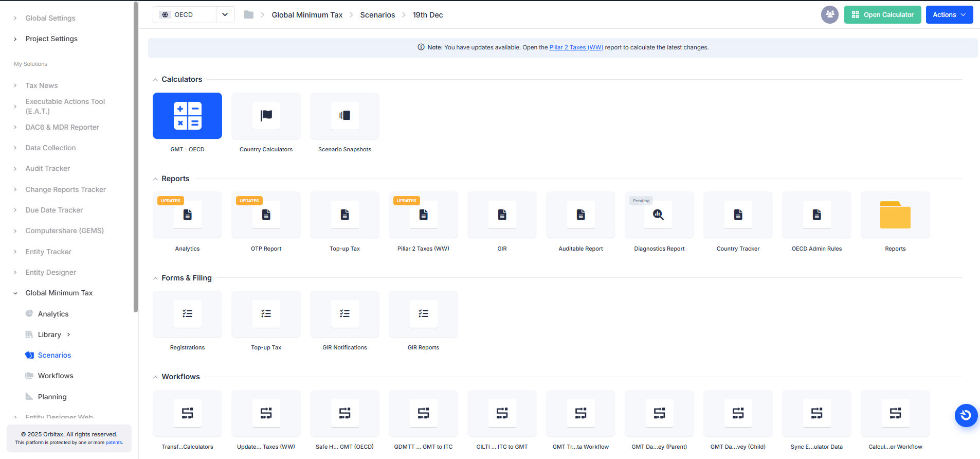Click the blue refresh circle button
This screenshot has height=459, width=980.
point(966,415)
